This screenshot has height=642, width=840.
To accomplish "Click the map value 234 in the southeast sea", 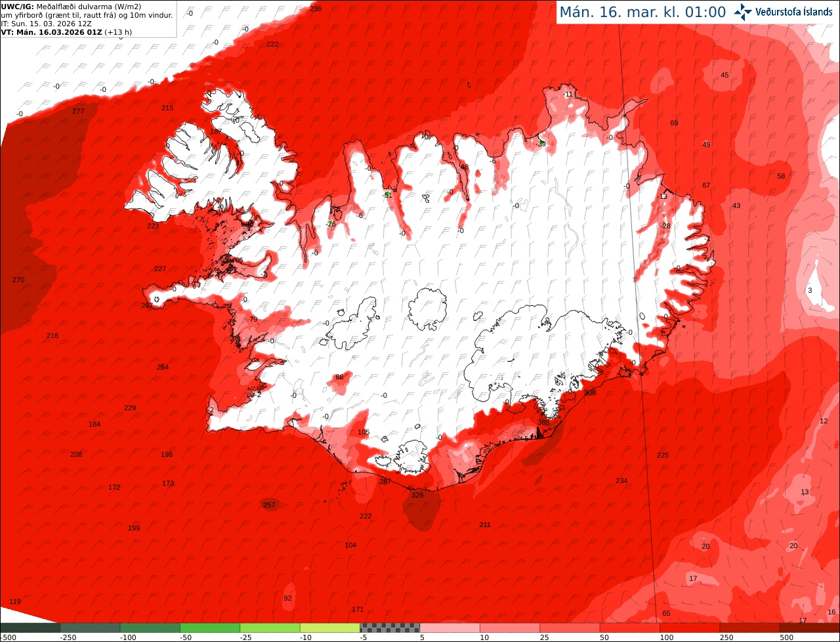I will tap(621, 481).
